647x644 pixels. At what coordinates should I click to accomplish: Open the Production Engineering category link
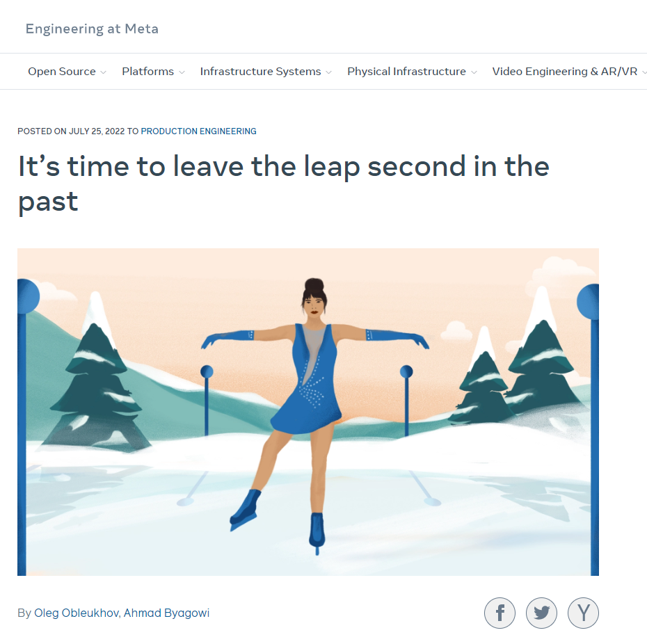click(x=198, y=131)
